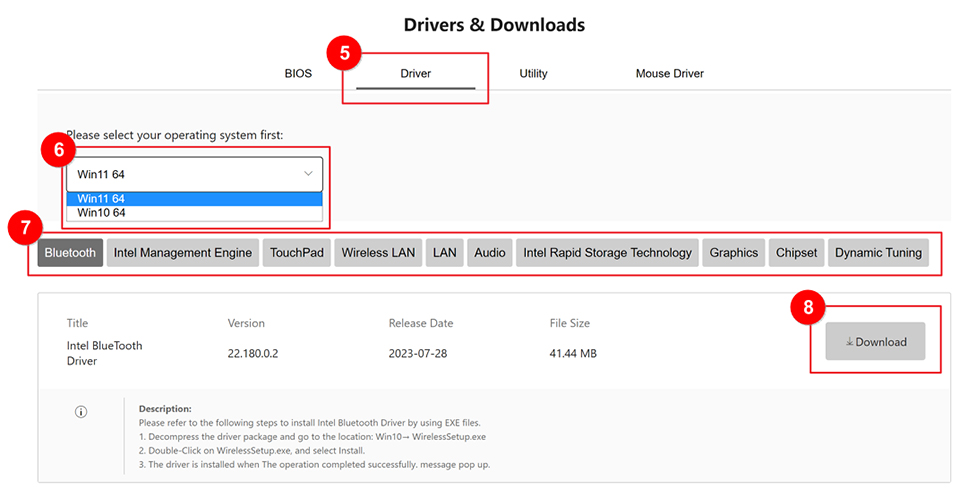The width and height of the screenshot is (960, 489).
Task: Click the Title column header
Action: 78,323
